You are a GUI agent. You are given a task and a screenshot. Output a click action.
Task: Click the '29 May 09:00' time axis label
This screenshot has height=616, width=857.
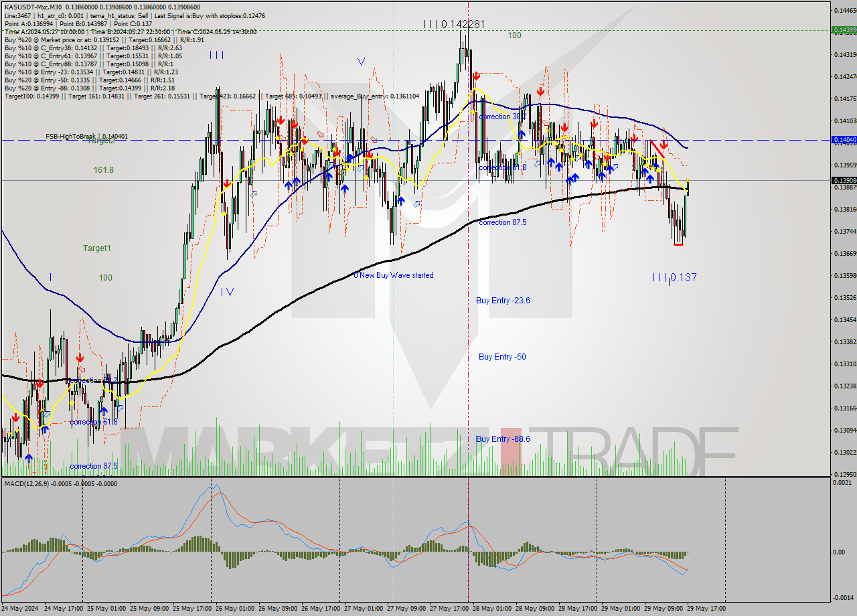663,609
